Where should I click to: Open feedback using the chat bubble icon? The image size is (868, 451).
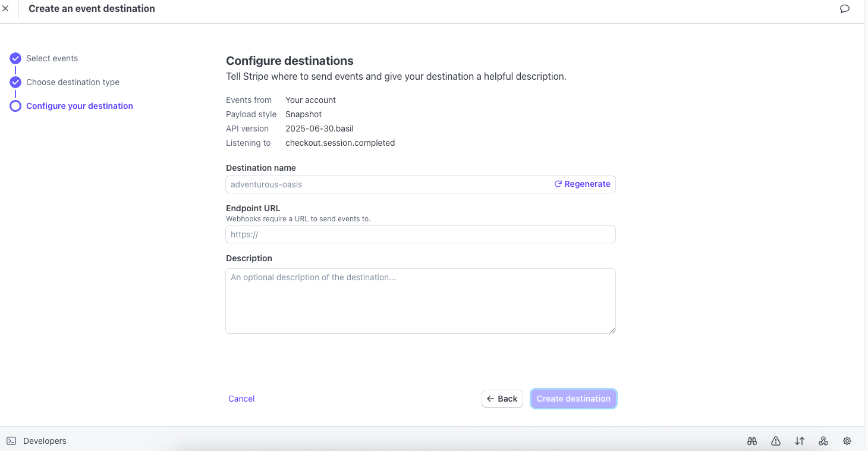[845, 8]
